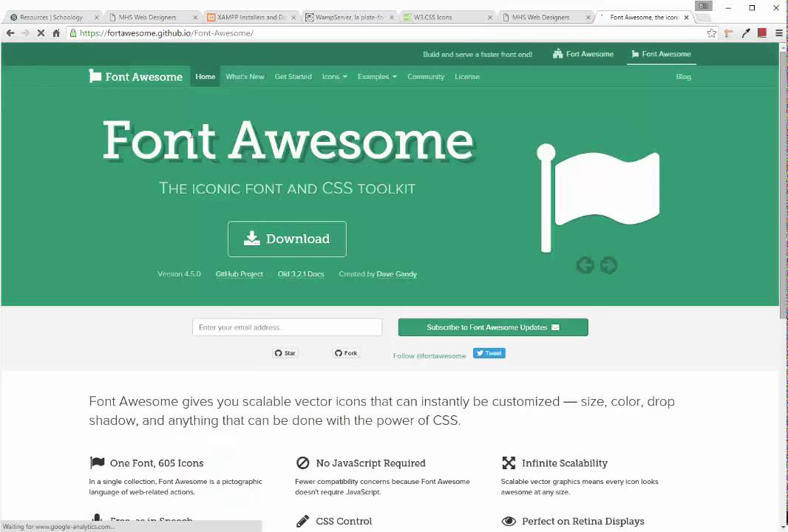Open the browser home page icon

coord(56,33)
